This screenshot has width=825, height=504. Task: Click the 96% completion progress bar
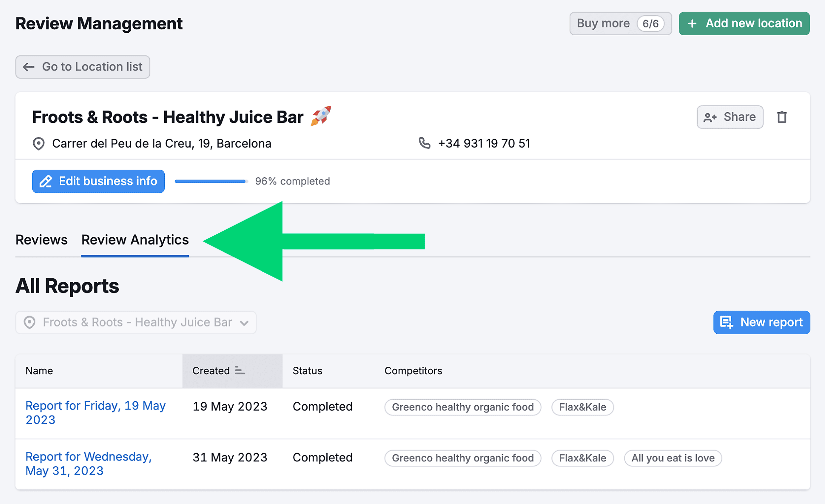coord(211,182)
